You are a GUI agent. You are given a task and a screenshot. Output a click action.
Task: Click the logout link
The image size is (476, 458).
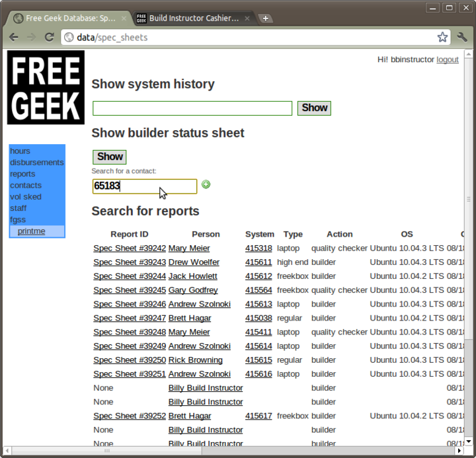pos(448,59)
